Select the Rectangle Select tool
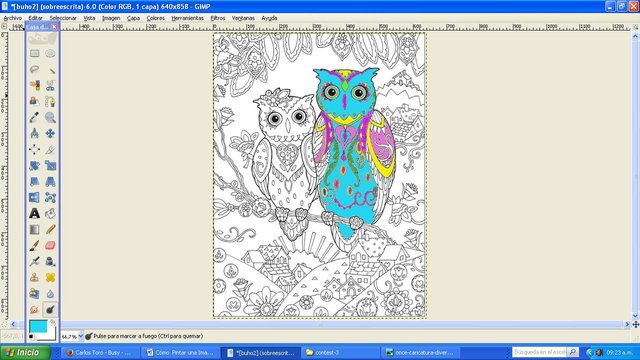Screen dimensions: 640x360 tap(34, 53)
